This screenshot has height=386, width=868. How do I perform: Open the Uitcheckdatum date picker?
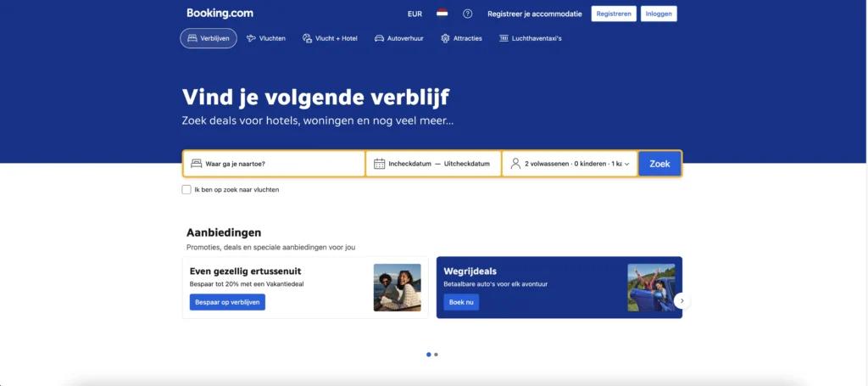467,164
